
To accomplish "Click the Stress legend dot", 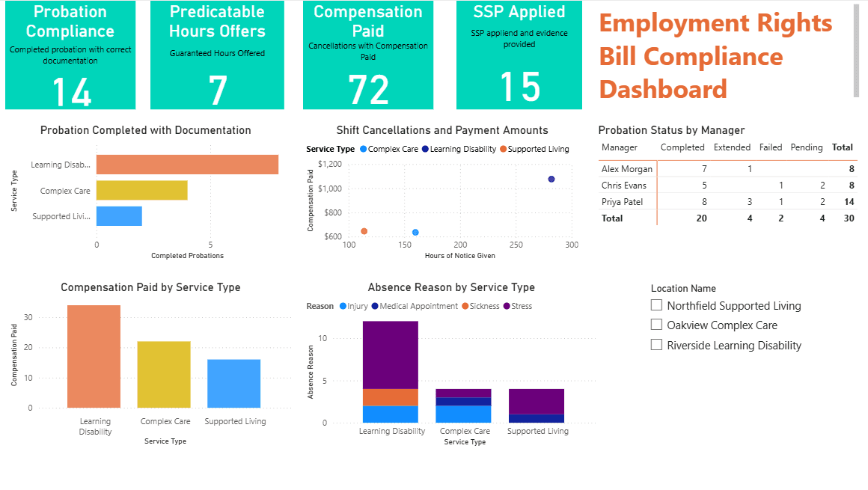I will tap(505, 306).
